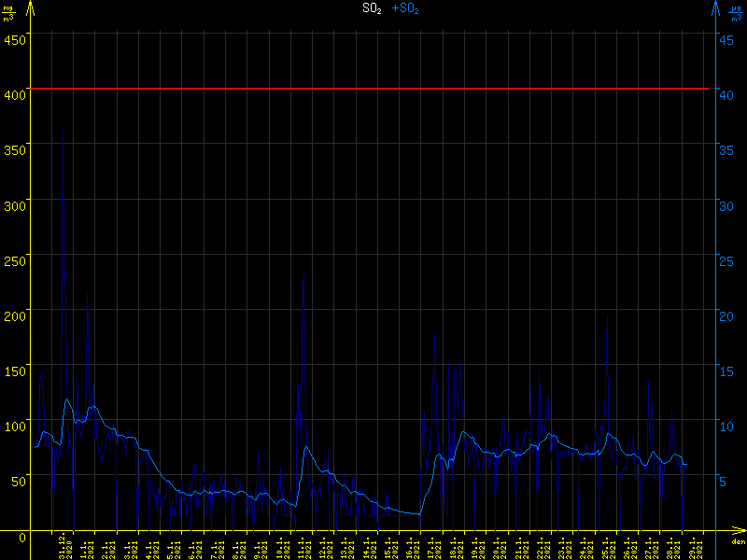Click the 100 label on left axis
Image resolution: width=747 pixels, height=560 pixels.
[x=14, y=426]
